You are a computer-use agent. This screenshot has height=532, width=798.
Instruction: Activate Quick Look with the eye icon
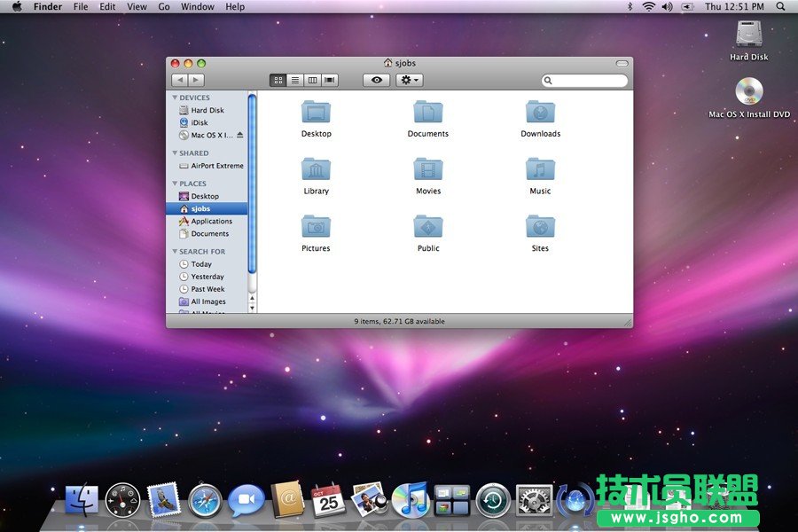pyautogui.click(x=376, y=79)
